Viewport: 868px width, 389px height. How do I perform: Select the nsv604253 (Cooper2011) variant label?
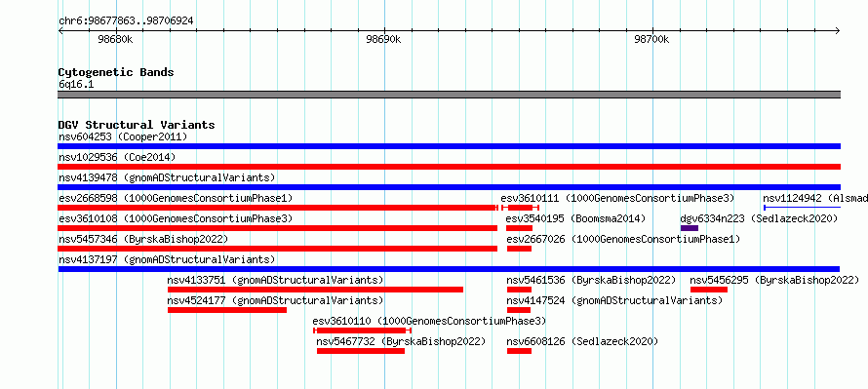[123, 136]
